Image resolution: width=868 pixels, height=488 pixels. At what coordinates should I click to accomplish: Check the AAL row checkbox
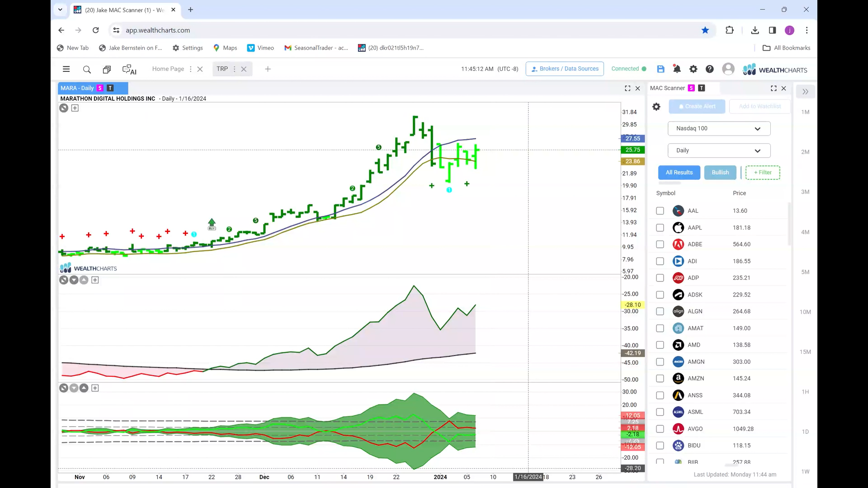click(x=660, y=211)
